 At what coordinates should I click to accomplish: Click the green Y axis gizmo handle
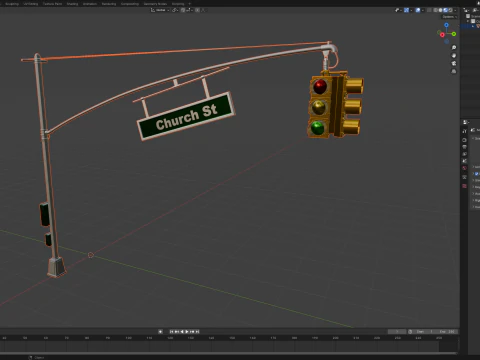(454, 34)
